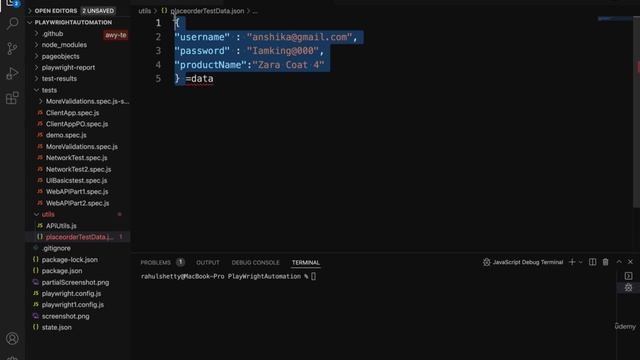
Task: Expand the test-results folder
Action: click(59, 78)
